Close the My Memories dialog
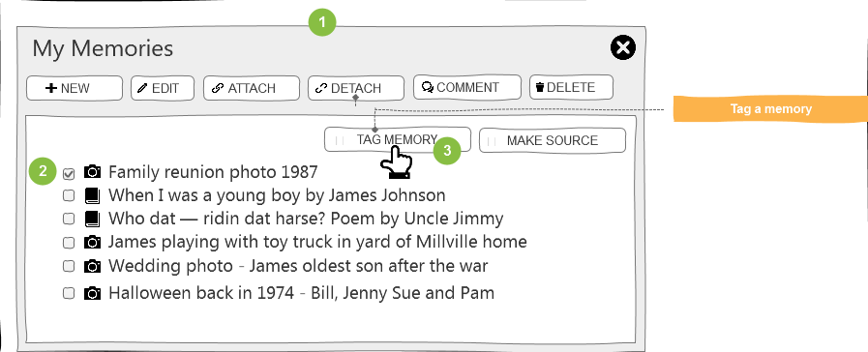The image size is (868, 352). pos(623,47)
